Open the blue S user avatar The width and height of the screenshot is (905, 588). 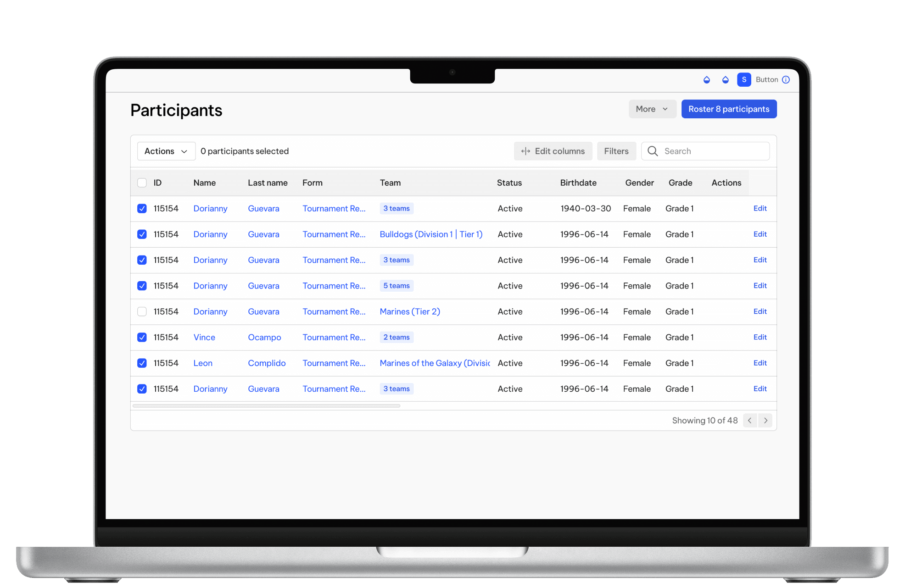[744, 80]
